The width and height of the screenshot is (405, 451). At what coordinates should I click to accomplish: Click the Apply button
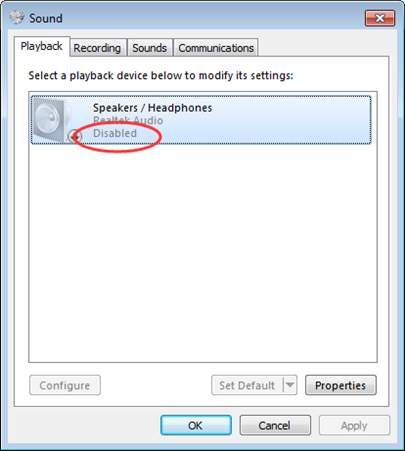tap(354, 425)
